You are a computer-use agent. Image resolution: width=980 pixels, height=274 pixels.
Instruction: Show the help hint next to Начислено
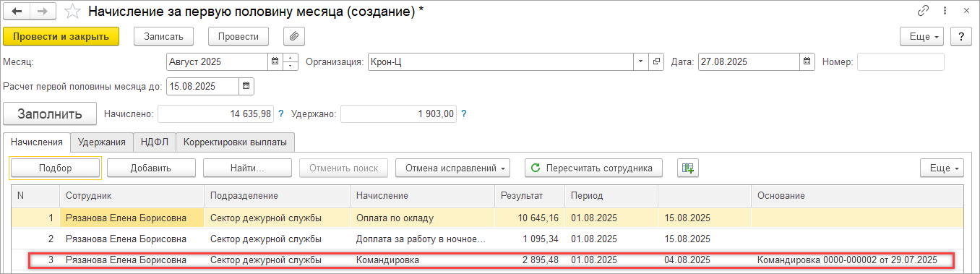click(x=281, y=114)
